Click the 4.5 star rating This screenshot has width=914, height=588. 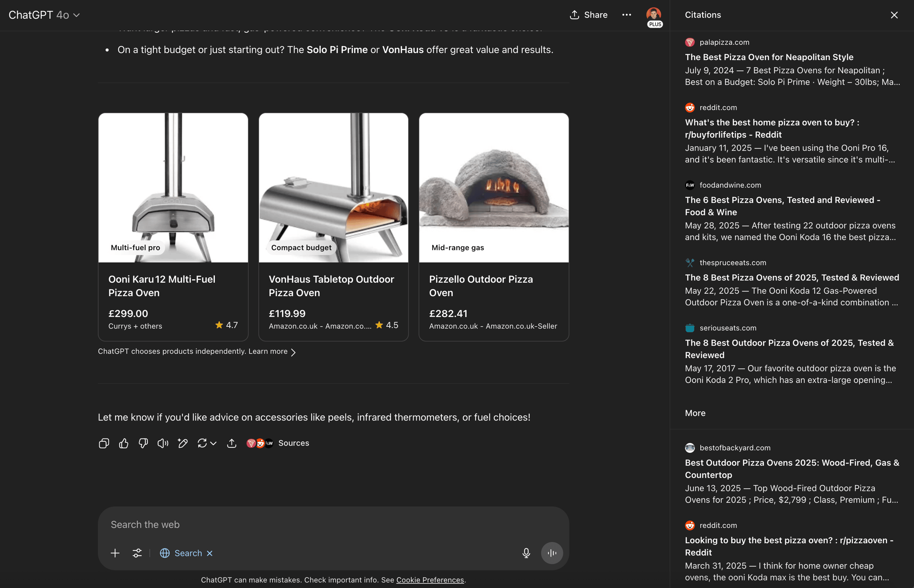(x=387, y=325)
